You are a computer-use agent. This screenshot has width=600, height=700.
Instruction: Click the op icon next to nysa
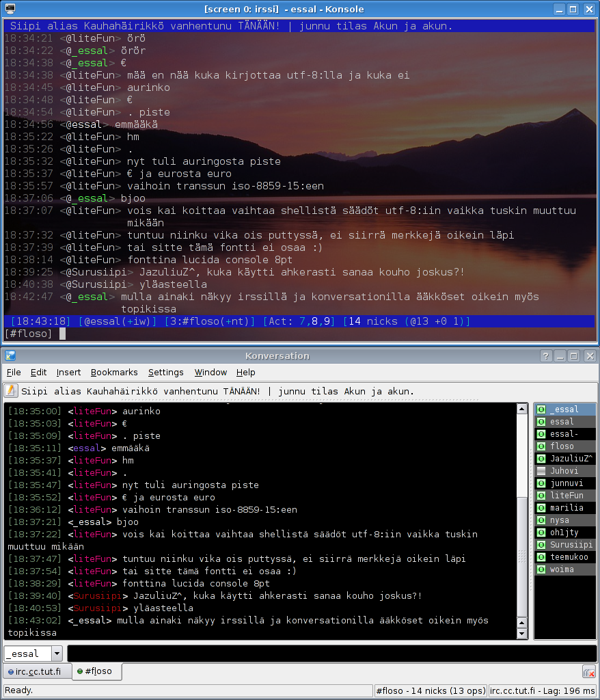(541, 520)
